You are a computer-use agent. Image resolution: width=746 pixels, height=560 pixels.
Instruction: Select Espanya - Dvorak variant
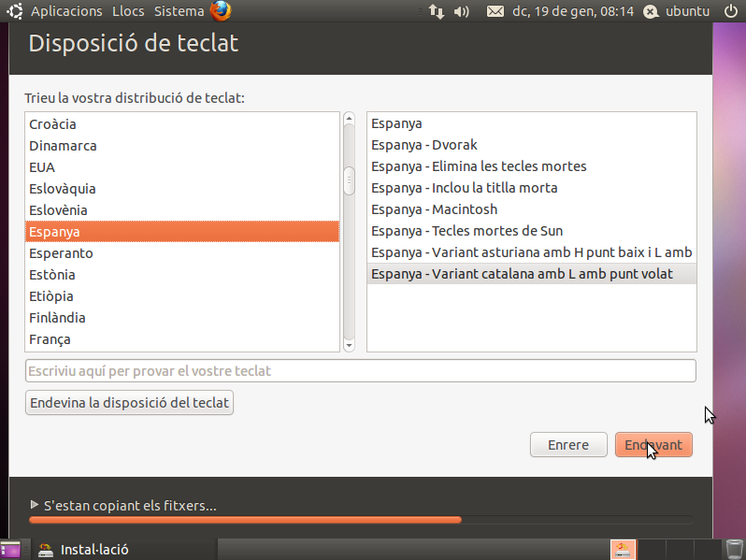532,145
